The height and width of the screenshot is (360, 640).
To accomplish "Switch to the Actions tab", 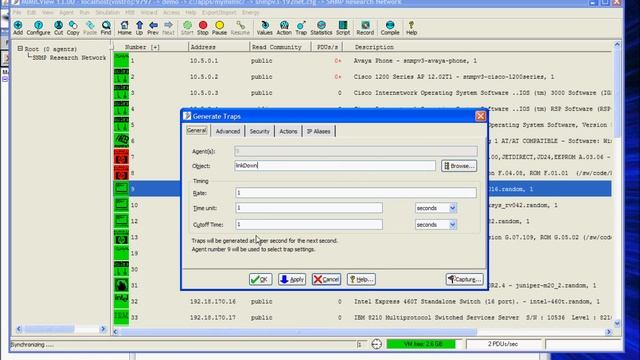I will tap(288, 131).
